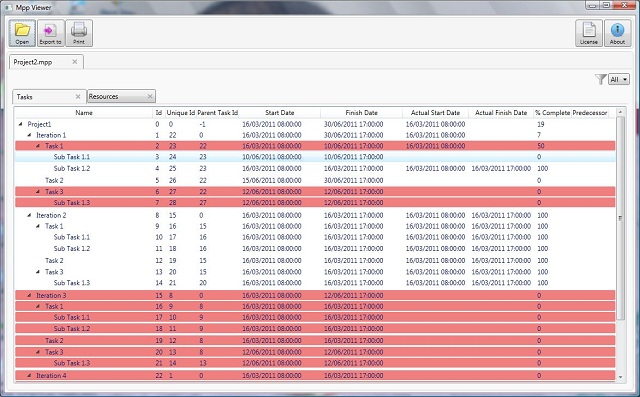Collapse Task 3 with Id 20
The width and height of the screenshot is (640, 397).
tap(38, 352)
